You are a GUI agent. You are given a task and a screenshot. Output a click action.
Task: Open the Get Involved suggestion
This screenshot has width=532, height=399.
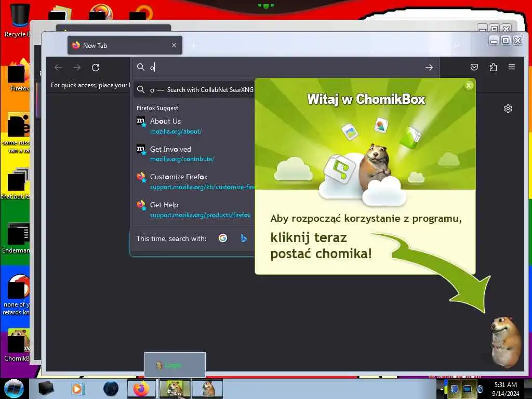pyautogui.click(x=194, y=154)
